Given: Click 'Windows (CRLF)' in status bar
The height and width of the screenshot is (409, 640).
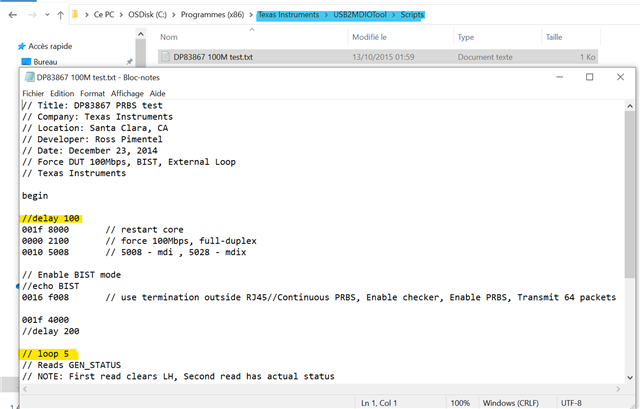Looking at the screenshot, I should click(x=511, y=403).
